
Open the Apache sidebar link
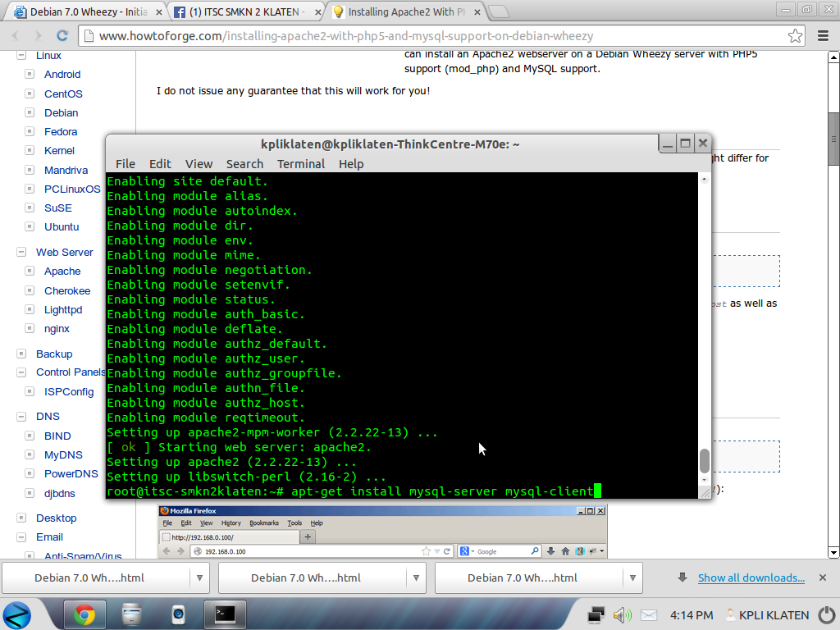pos(62,271)
